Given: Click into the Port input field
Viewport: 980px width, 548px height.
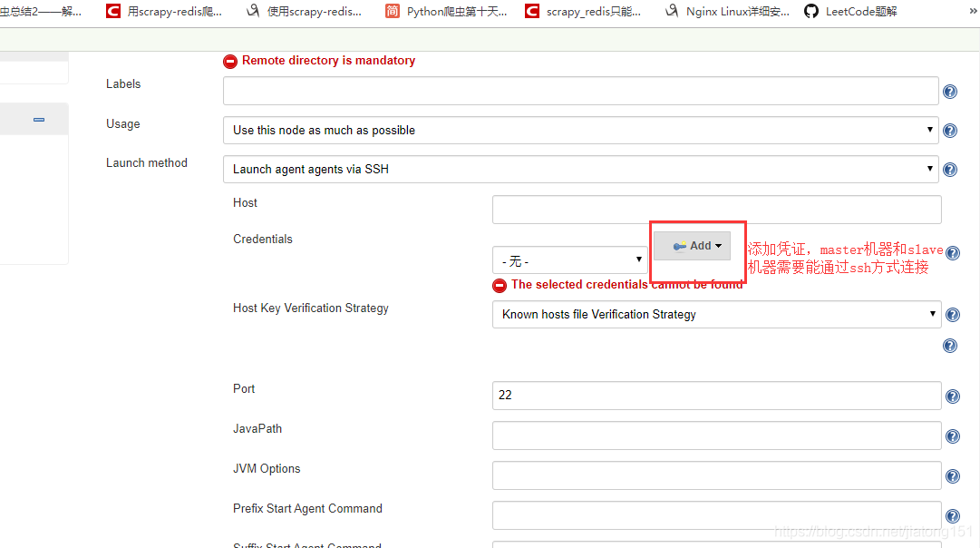Looking at the screenshot, I should [x=716, y=396].
